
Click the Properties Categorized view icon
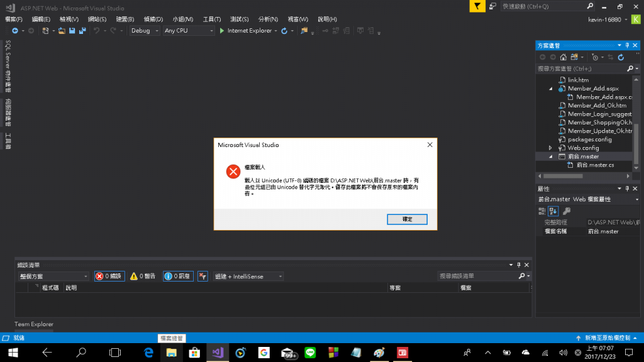542,211
